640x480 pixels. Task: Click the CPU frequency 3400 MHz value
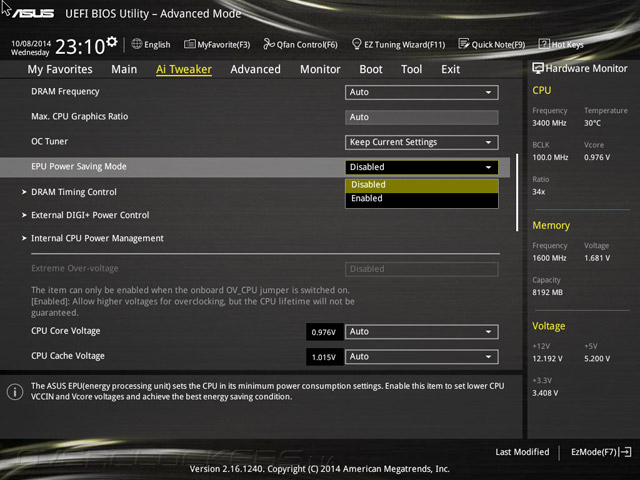point(549,123)
